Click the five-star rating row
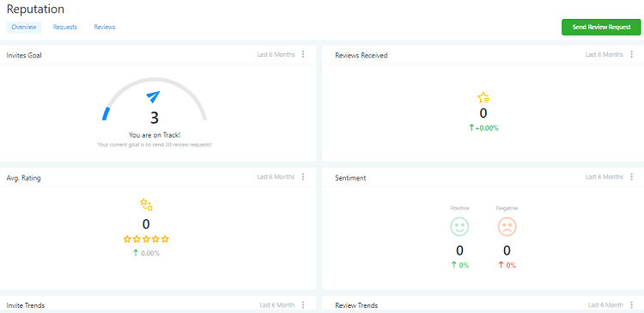 tap(146, 239)
